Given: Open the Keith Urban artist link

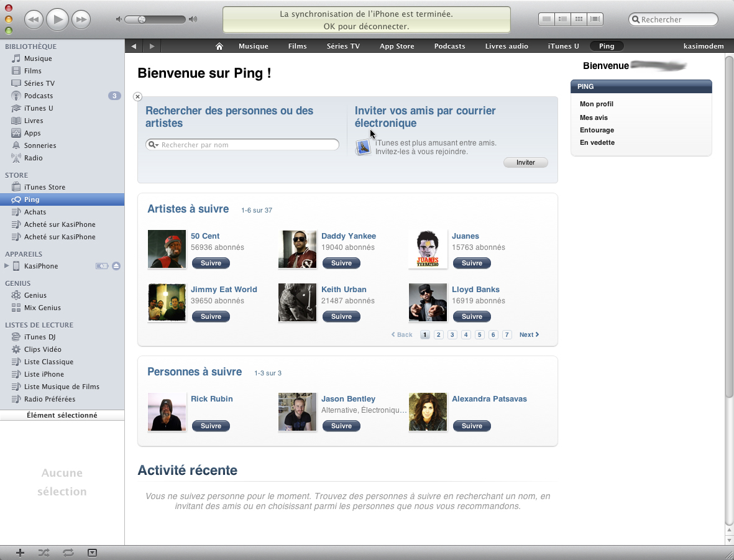Looking at the screenshot, I should 344,290.
